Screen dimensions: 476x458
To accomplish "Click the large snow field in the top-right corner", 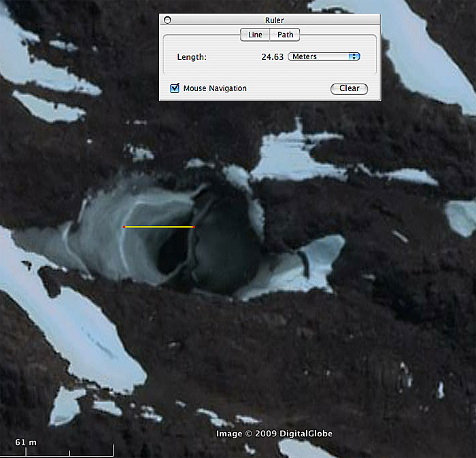I will point(415,48).
